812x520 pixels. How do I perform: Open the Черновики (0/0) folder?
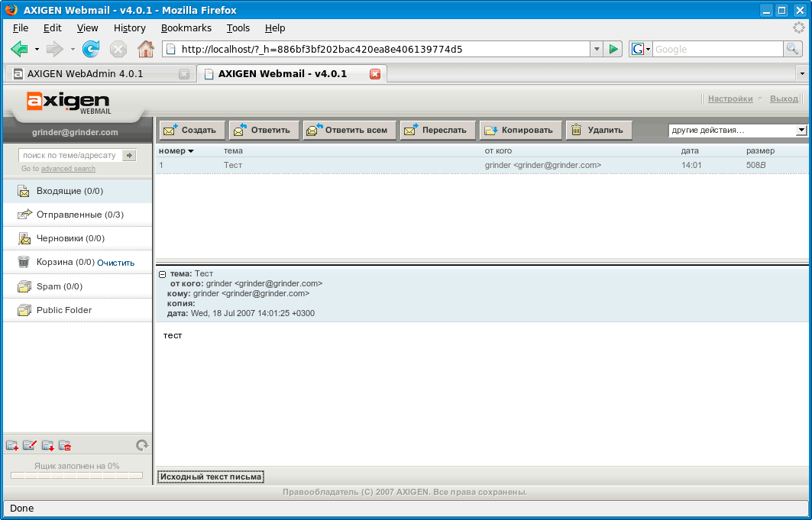[77, 238]
